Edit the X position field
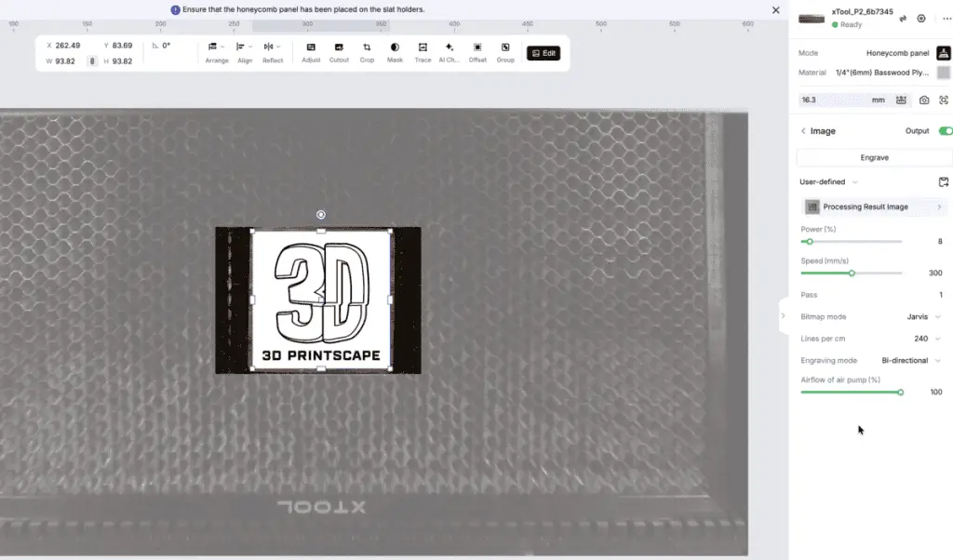Viewport: 953px width, 560px height. click(67, 46)
